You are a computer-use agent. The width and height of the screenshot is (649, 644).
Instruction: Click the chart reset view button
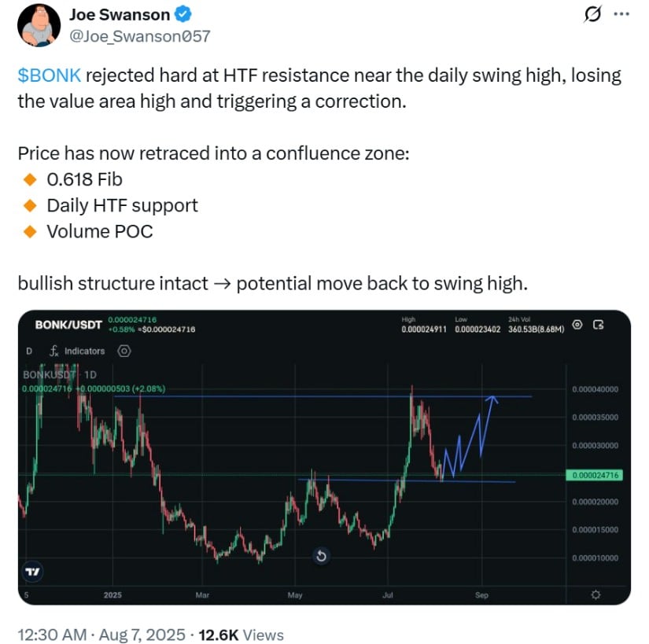click(321, 556)
